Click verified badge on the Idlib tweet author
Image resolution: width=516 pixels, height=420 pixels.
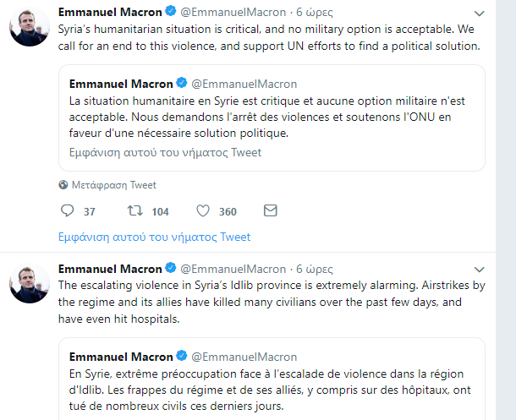point(169,269)
